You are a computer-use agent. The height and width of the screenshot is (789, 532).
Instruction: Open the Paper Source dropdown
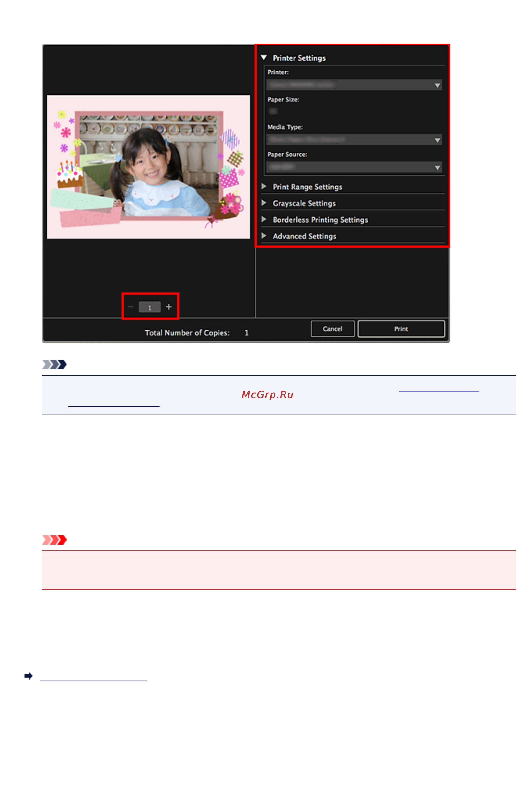click(354, 167)
